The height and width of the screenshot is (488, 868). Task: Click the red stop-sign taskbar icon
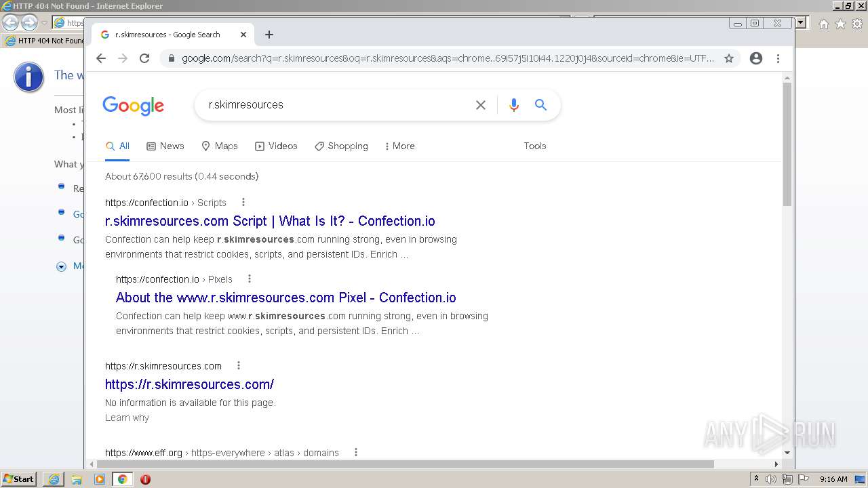tap(145, 479)
